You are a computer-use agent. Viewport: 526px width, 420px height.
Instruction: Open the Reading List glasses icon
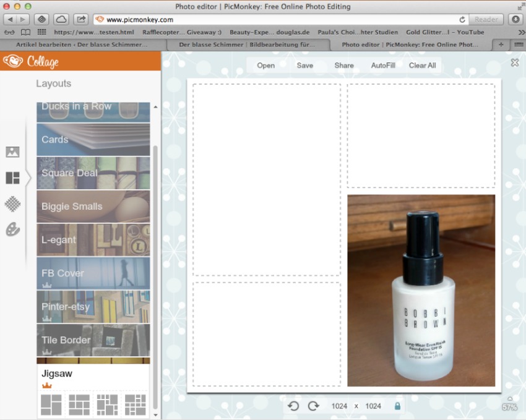coord(9,32)
